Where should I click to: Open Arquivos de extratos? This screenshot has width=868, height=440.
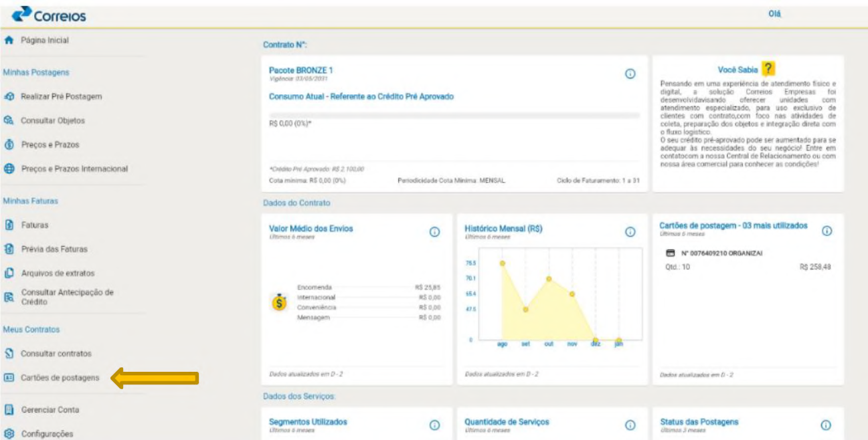58,273
